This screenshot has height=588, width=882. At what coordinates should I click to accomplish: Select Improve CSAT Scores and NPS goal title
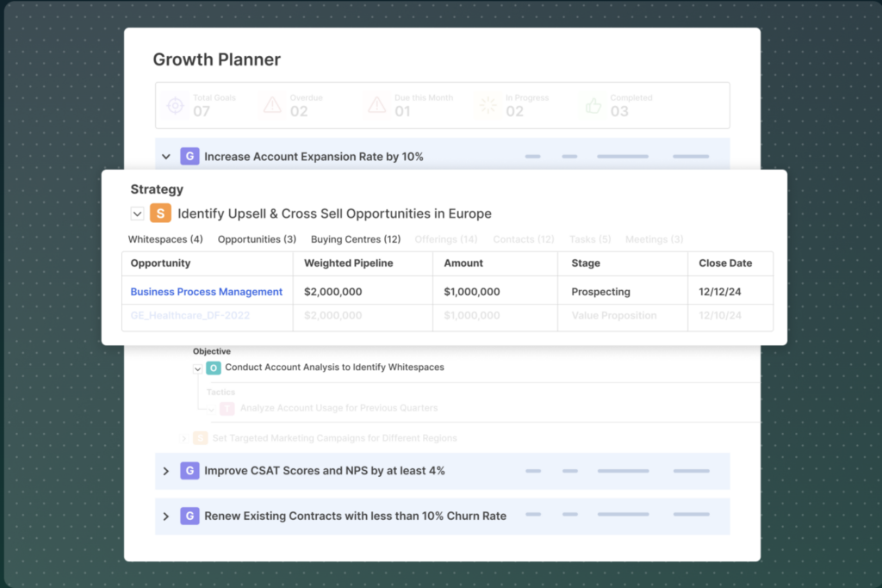coord(325,471)
